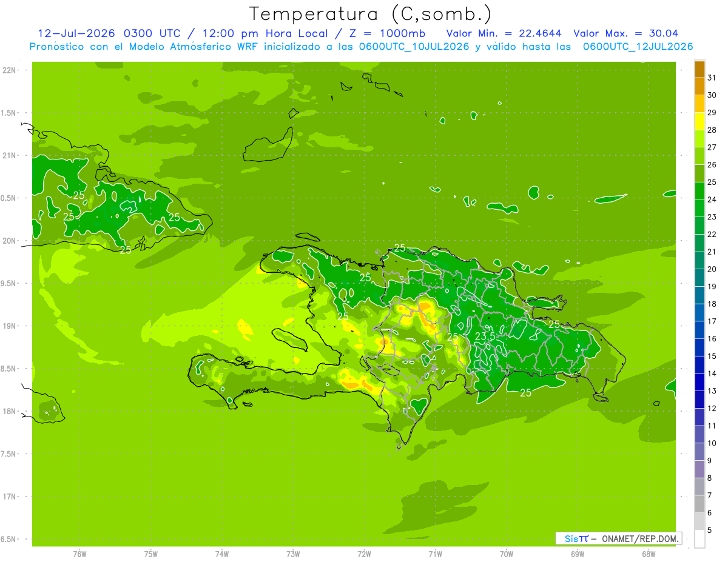Click the '23.5' contour label on the map
This screenshot has width=728, height=562.
pyautogui.click(x=486, y=336)
